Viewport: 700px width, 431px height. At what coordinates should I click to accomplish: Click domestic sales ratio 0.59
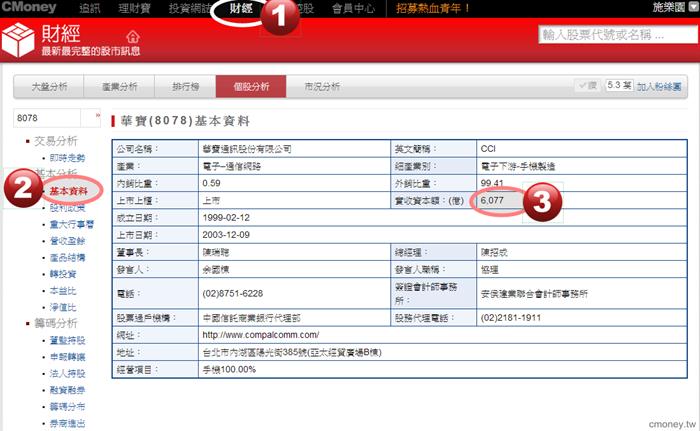(211, 183)
